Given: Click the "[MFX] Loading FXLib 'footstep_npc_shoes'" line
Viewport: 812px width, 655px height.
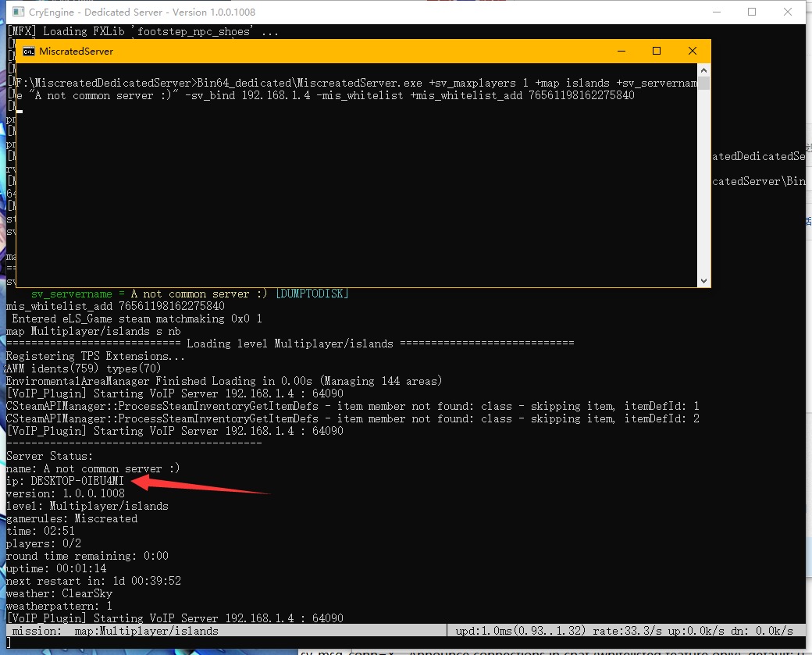Looking at the screenshot, I should coord(143,31).
